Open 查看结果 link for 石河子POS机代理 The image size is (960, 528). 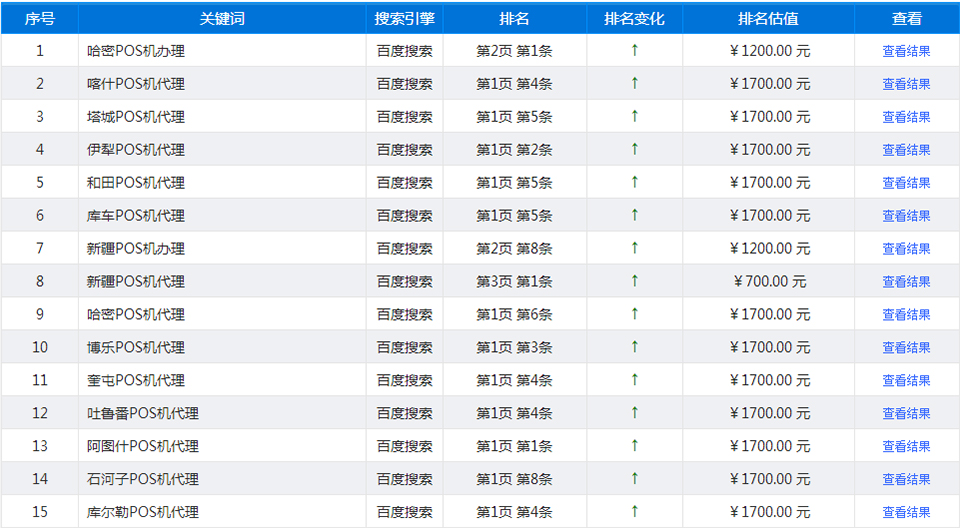tap(906, 479)
